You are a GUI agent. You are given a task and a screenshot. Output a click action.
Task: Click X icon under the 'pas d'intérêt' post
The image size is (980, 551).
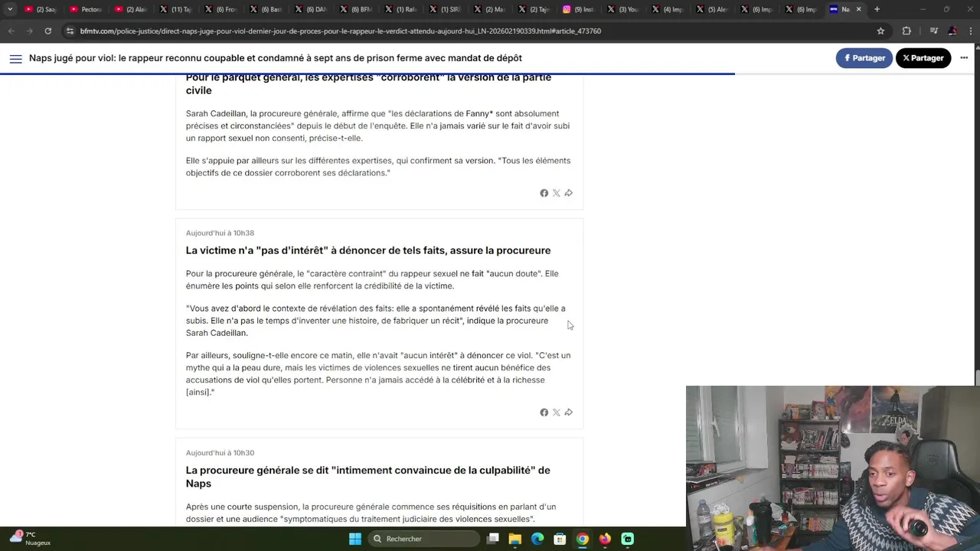point(557,412)
